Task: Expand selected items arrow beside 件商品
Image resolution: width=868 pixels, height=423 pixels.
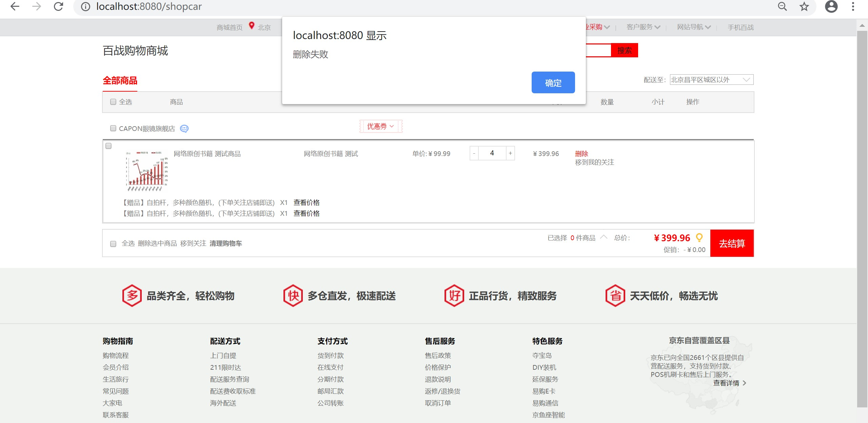Action: pos(604,237)
